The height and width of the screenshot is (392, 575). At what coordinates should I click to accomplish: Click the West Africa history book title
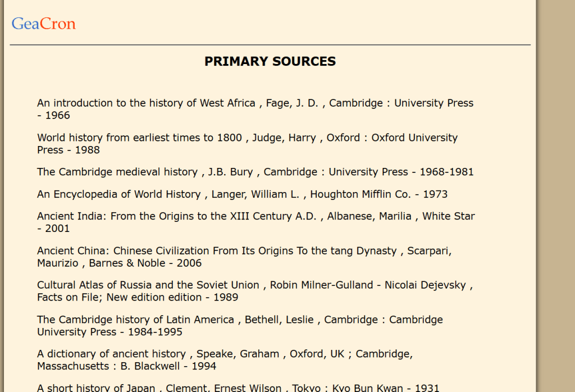click(x=146, y=103)
